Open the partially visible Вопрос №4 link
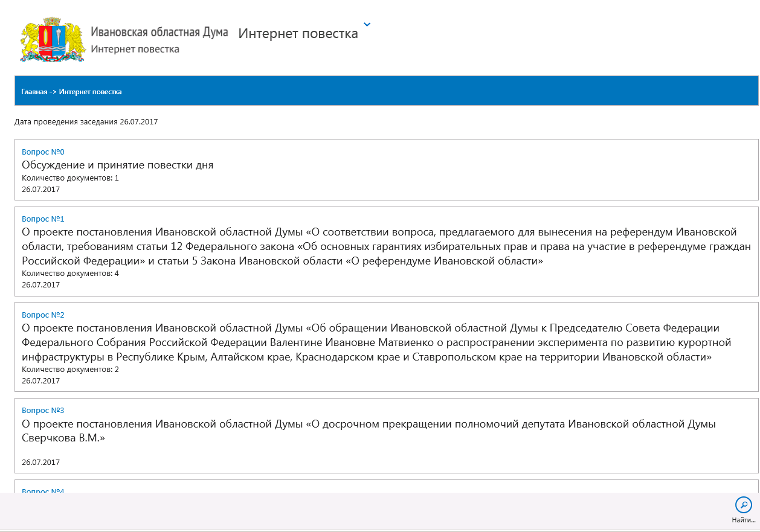 [43, 490]
